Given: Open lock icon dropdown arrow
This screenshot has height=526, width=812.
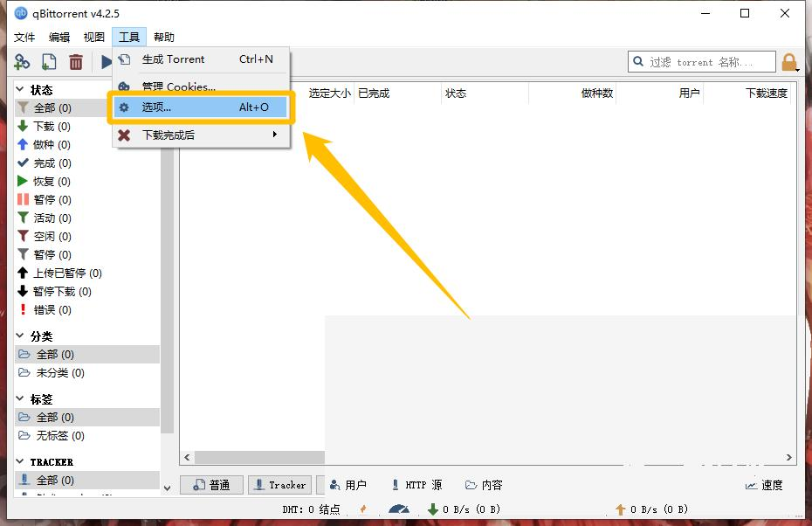Looking at the screenshot, I should coord(797,69).
